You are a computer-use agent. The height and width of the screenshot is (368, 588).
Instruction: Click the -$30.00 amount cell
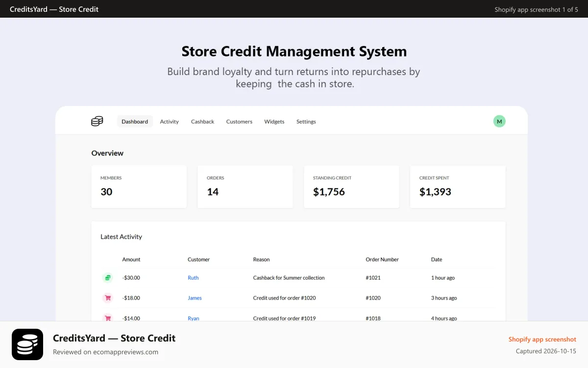click(x=131, y=278)
